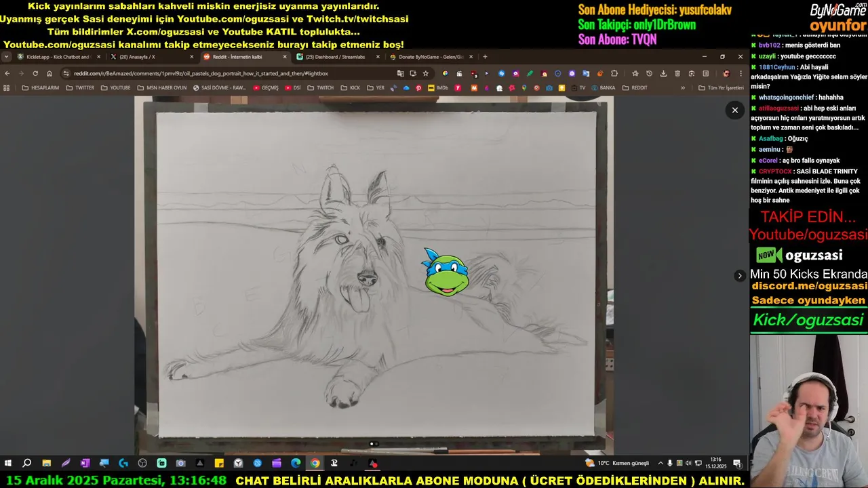Open the REDDIT bookmark folder
868x488 pixels.
coord(635,87)
